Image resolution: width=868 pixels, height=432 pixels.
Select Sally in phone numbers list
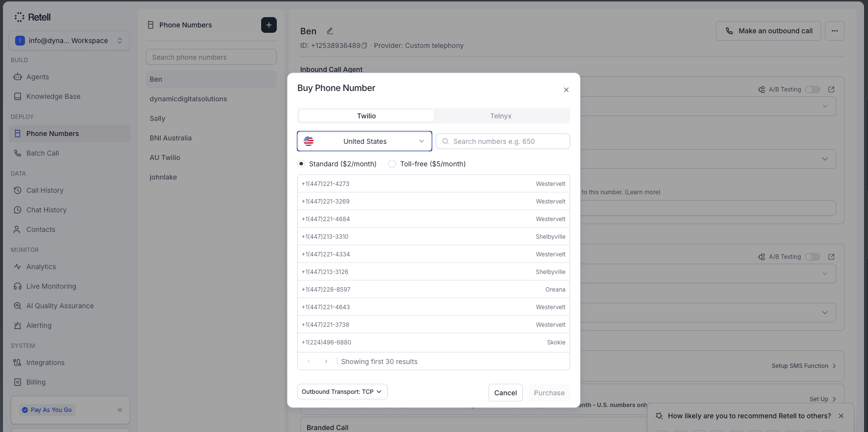click(211, 118)
